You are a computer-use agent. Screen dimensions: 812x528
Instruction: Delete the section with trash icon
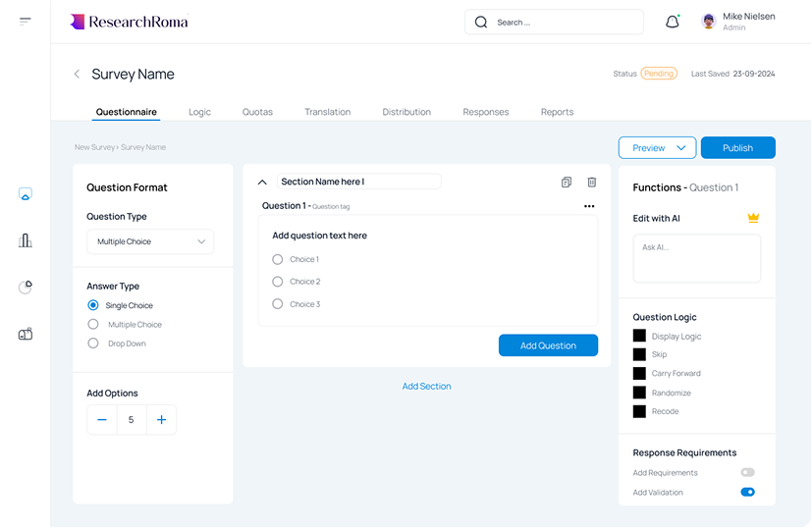pos(592,182)
